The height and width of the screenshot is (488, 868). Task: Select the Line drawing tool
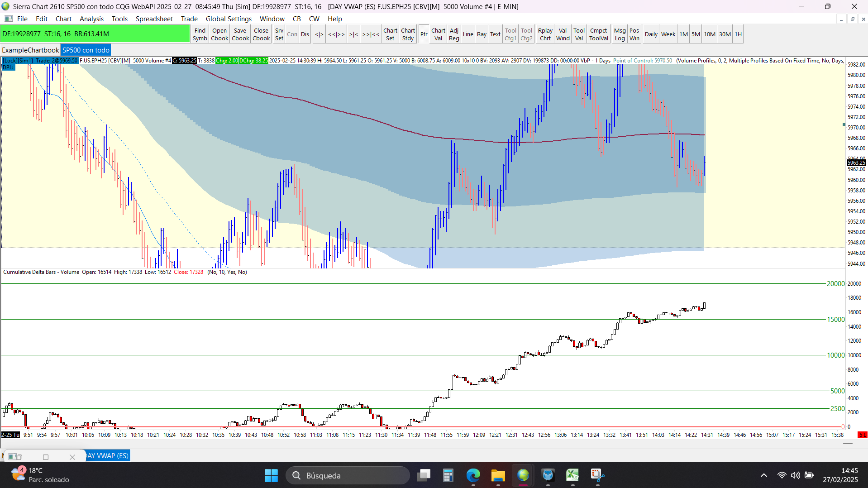click(x=467, y=34)
